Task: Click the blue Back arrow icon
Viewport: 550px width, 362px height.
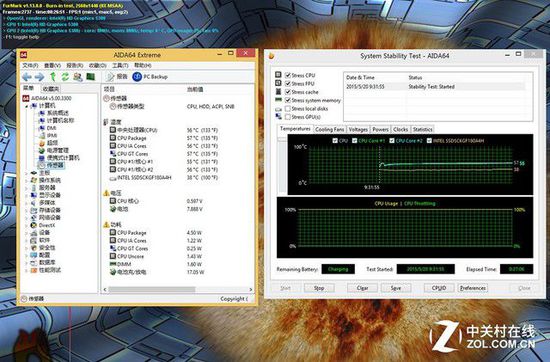Action: click(27, 77)
